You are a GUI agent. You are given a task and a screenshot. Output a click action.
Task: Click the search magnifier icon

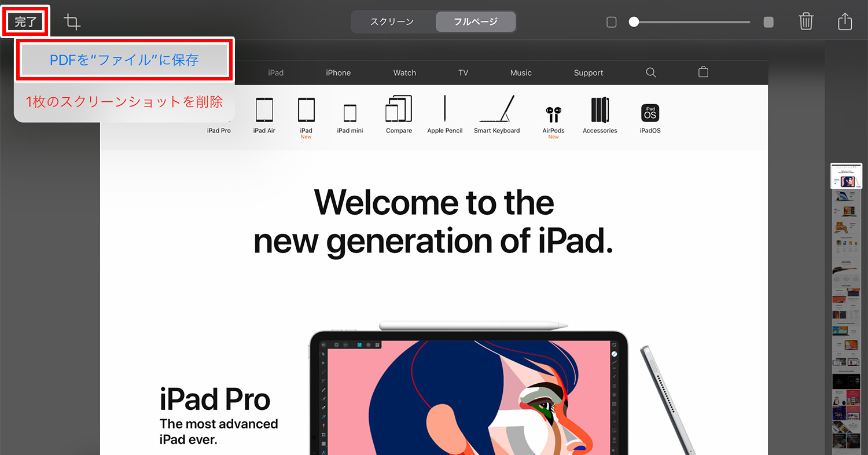pyautogui.click(x=651, y=72)
